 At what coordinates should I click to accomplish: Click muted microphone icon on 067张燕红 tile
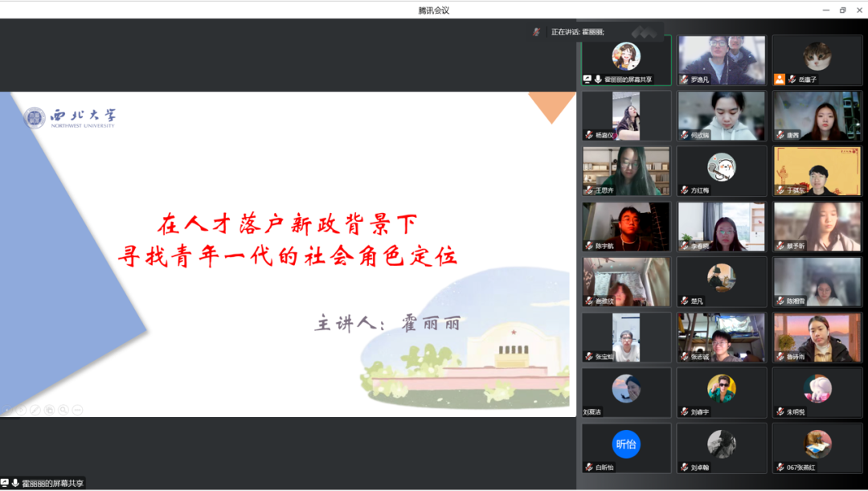780,467
